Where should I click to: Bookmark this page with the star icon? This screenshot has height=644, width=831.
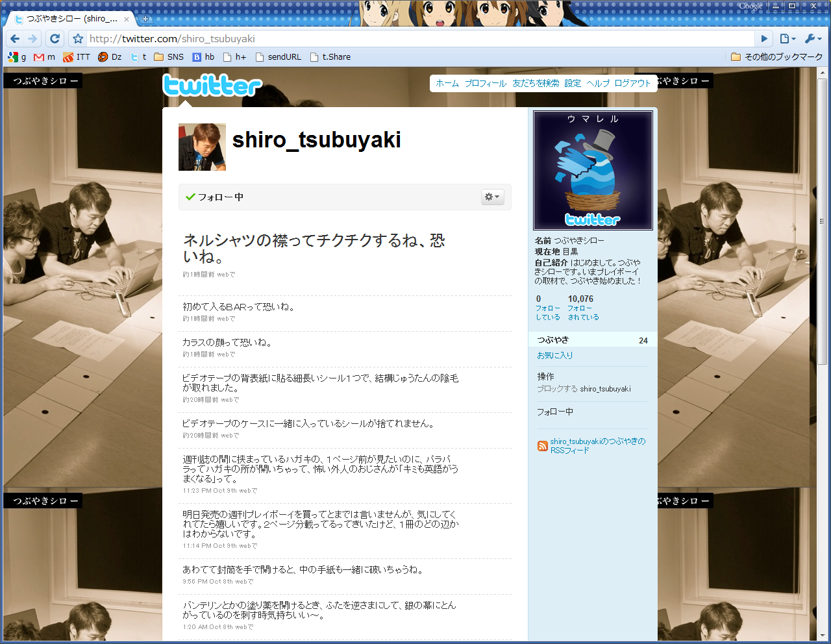[78, 39]
